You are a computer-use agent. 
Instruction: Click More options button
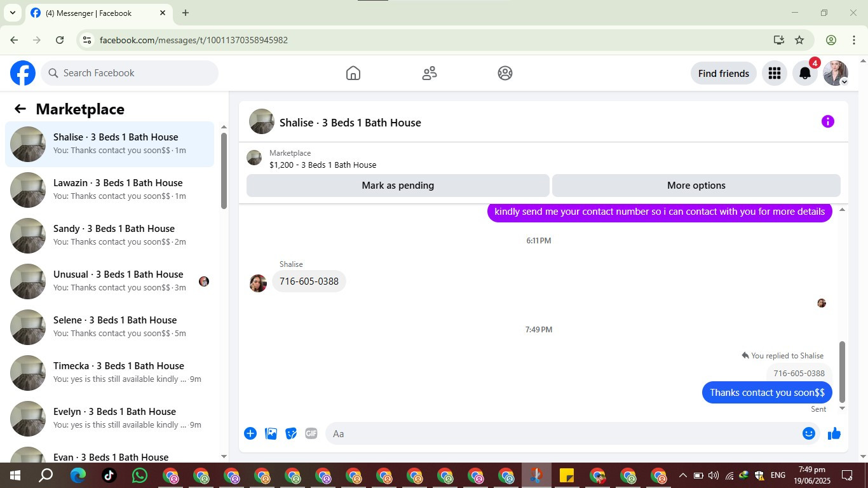point(696,186)
